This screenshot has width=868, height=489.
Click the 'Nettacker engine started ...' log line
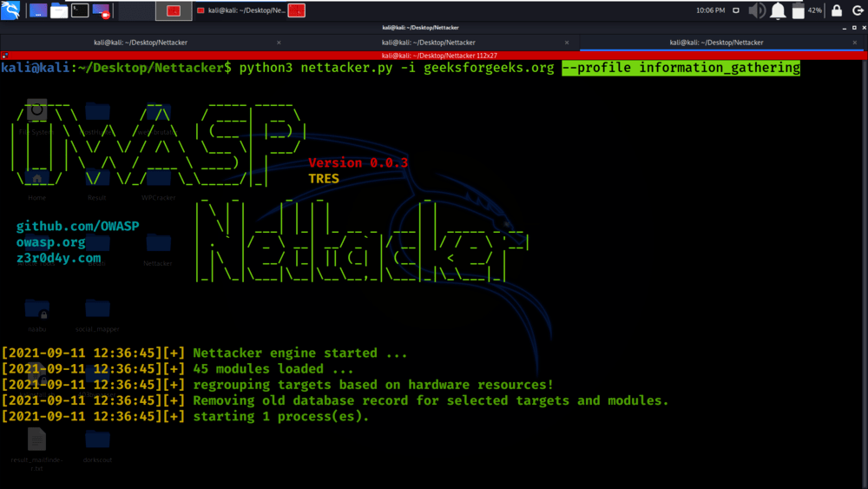click(x=300, y=354)
